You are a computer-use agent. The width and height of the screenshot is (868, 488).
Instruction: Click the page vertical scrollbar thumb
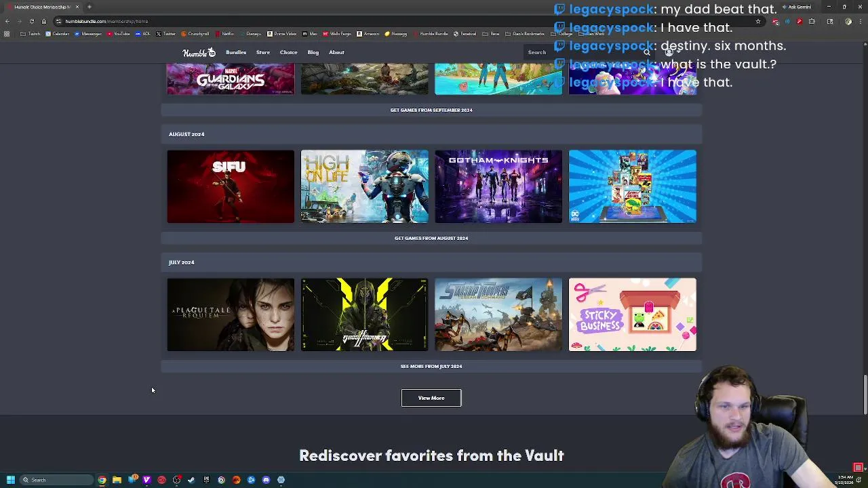click(865, 393)
